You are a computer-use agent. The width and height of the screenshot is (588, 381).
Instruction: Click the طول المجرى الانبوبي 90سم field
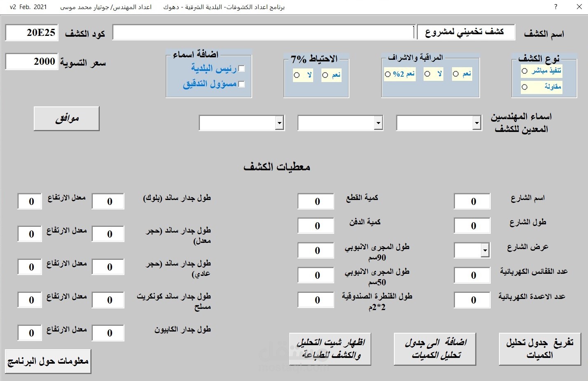(x=316, y=250)
